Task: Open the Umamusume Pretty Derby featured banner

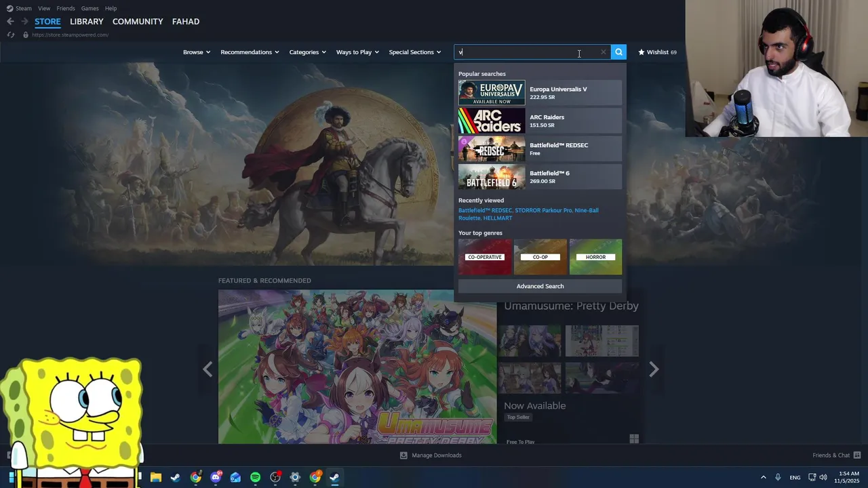Action: [357, 367]
